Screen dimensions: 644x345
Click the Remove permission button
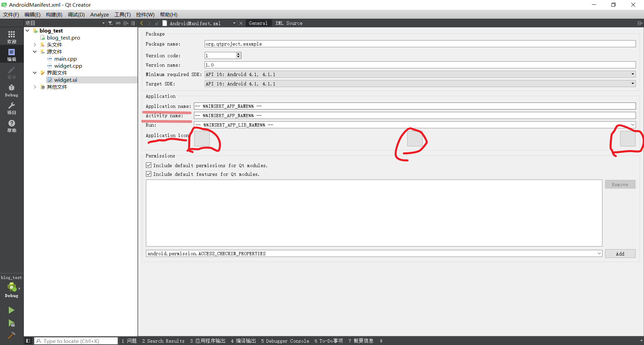pyautogui.click(x=620, y=184)
